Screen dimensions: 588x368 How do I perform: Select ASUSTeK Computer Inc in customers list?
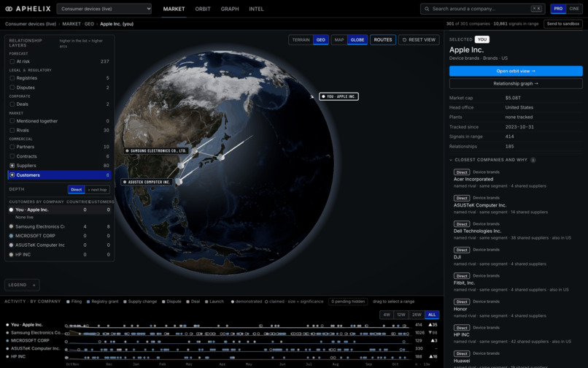(x=60, y=245)
